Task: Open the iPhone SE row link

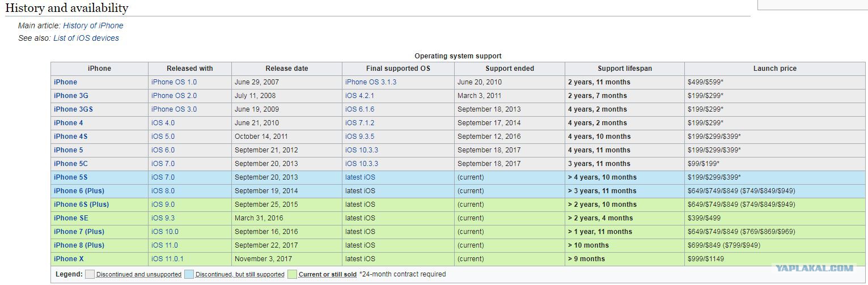Action: [x=71, y=218]
